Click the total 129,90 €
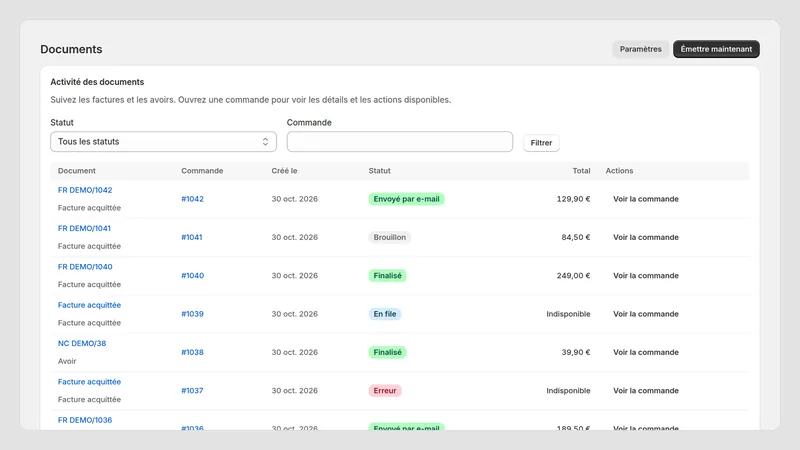 point(573,199)
